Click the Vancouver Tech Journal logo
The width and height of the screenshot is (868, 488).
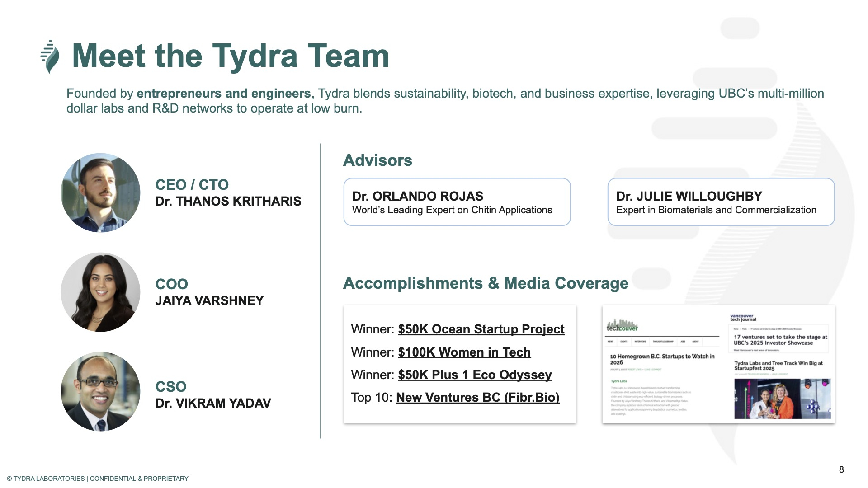pyautogui.click(x=743, y=318)
